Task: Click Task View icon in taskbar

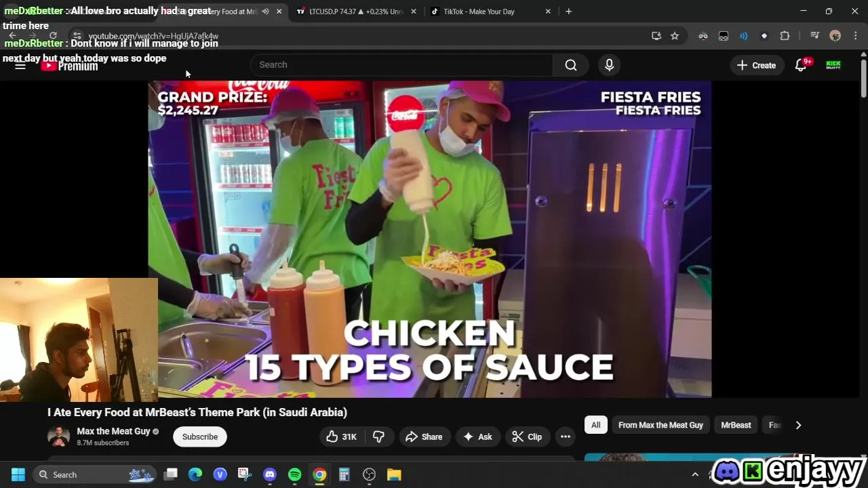Action: (x=170, y=474)
